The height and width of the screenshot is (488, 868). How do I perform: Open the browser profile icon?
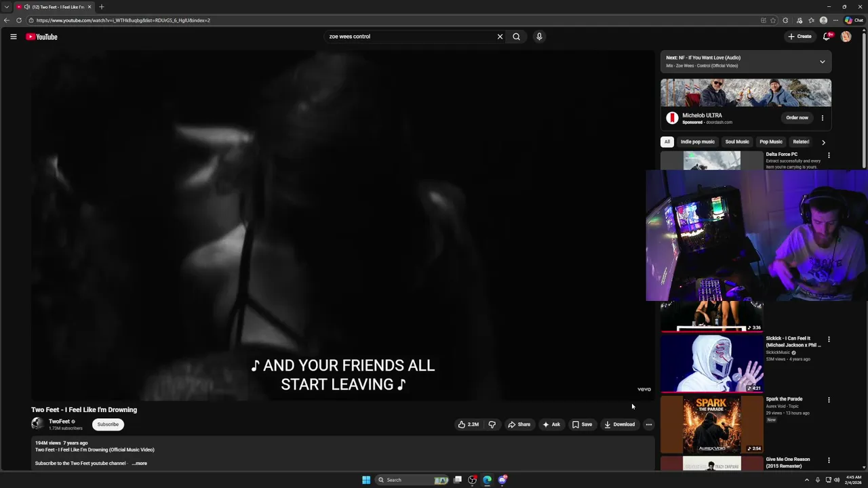point(823,20)
